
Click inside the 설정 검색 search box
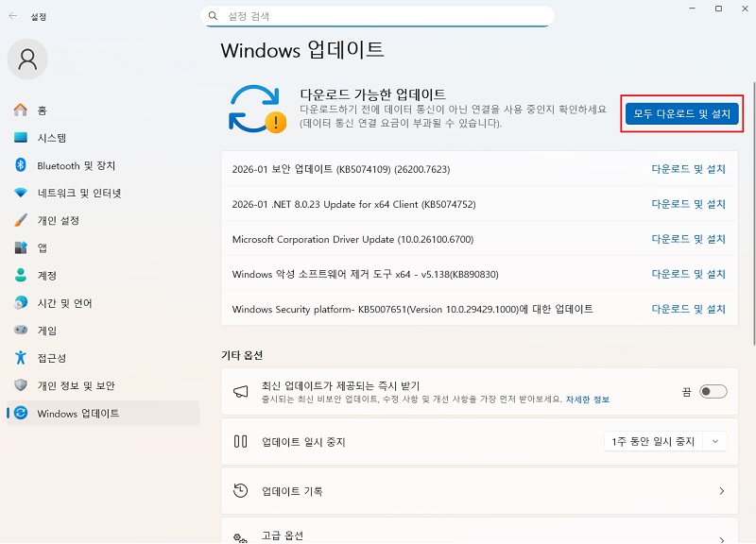[x=378, y=16]
